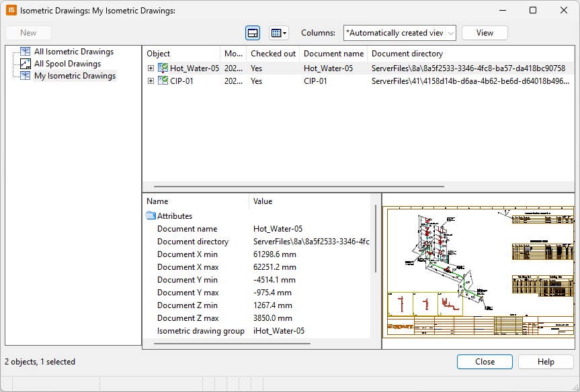Open the Columns view dropdown

click(399, 33)
